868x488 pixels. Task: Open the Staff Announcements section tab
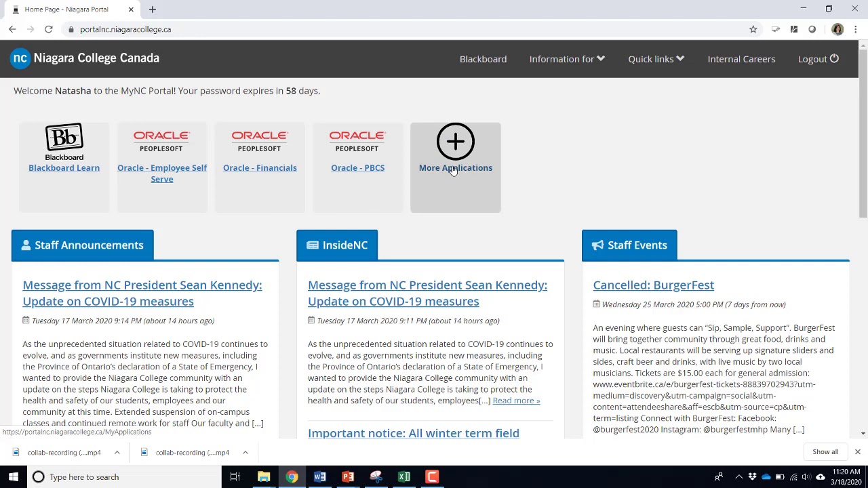point(83,245)
